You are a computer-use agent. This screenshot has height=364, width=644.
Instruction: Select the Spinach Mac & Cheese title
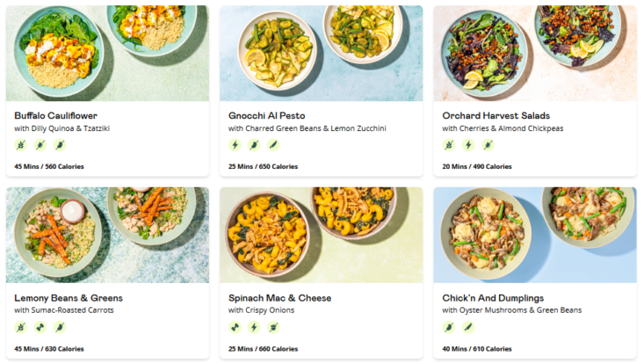coord(279,298)
